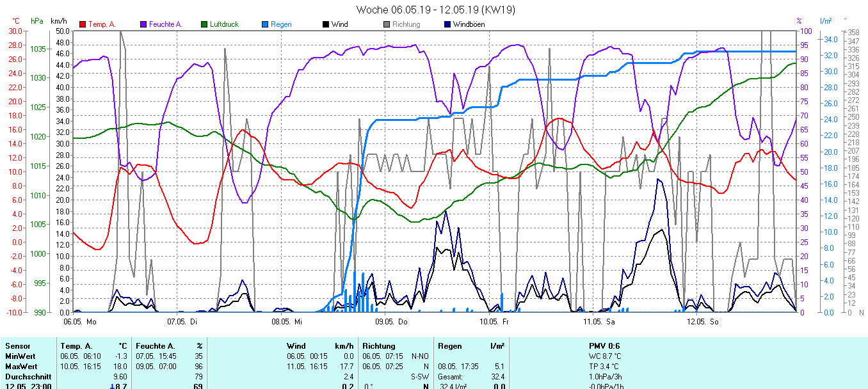The width and height of the screenshot is (868, 389).
Task: Select the MaxWert row label
Action: tap(20, 367)
